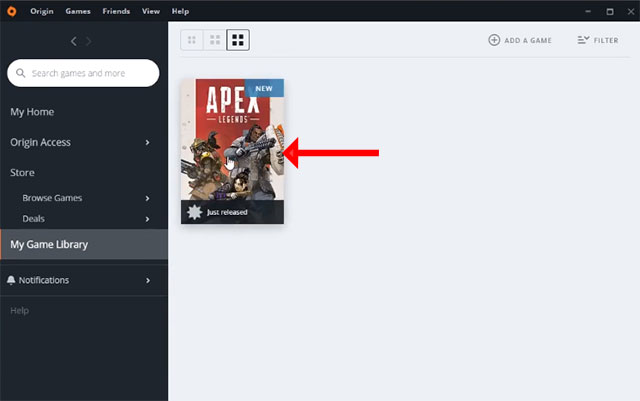Open the Apex Legends game tile

point(232,151)
